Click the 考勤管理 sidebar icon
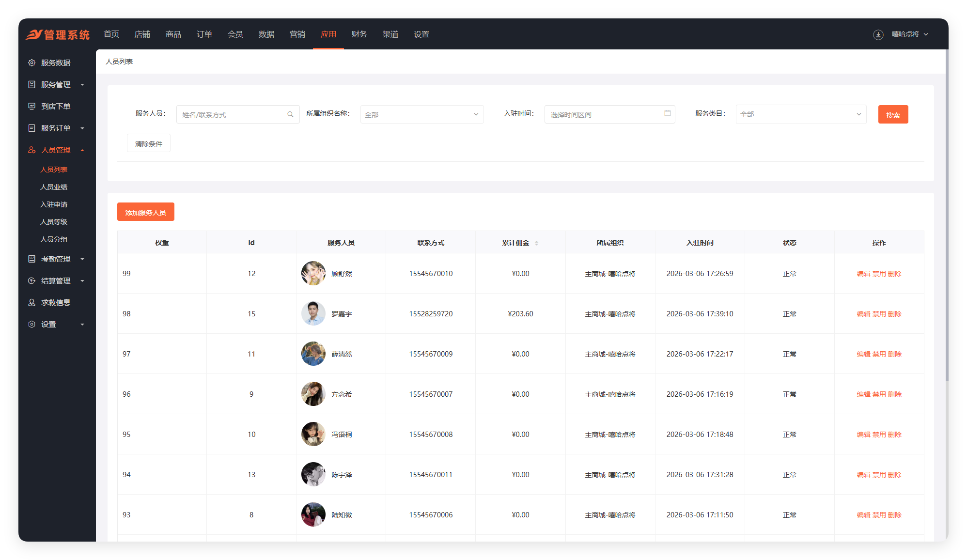 (32, 259)
